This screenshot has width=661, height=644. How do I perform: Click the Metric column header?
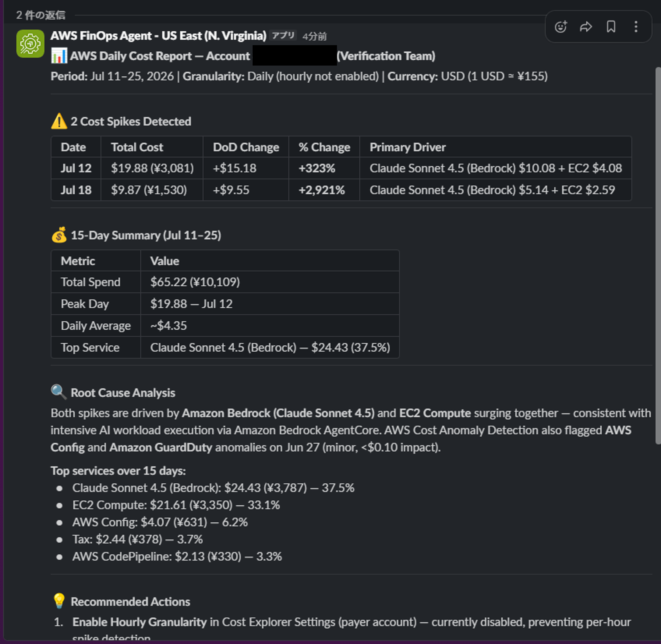[78, 261]
